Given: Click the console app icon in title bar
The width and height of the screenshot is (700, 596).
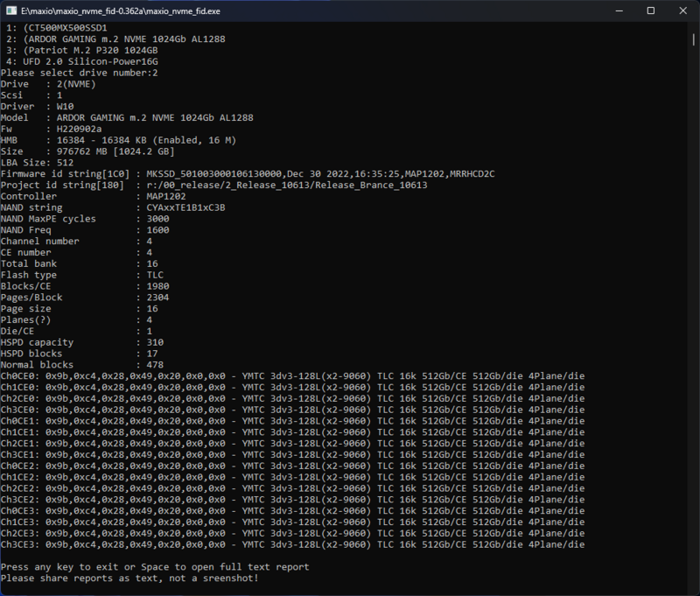Looking at the screenshot, I should [x=10, y=11].
